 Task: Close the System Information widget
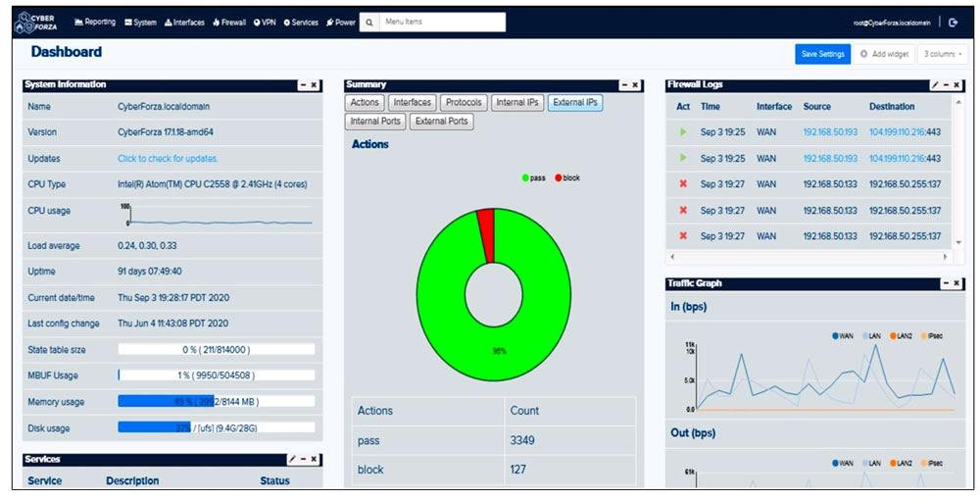coord(314,85)
